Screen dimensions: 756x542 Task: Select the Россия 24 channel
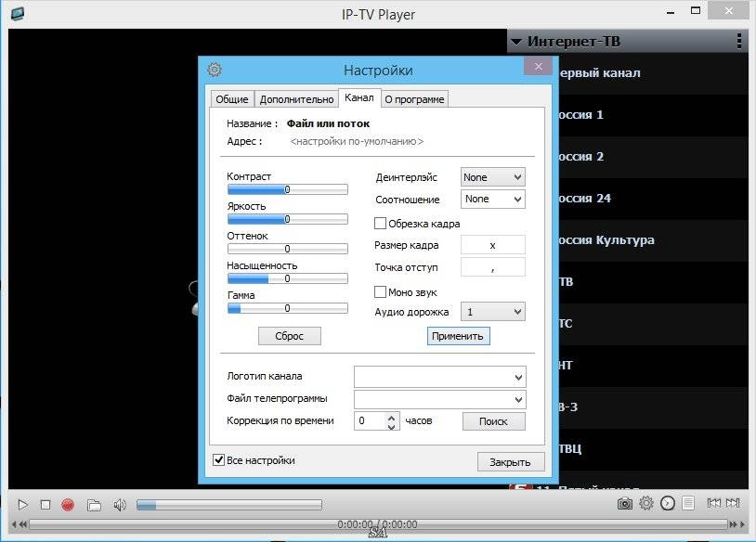tap(653, 199)
